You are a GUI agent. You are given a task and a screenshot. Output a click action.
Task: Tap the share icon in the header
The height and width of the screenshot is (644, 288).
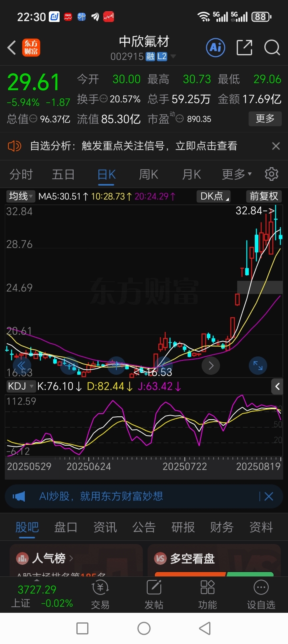pyautogui.click(x=244, y=48)
